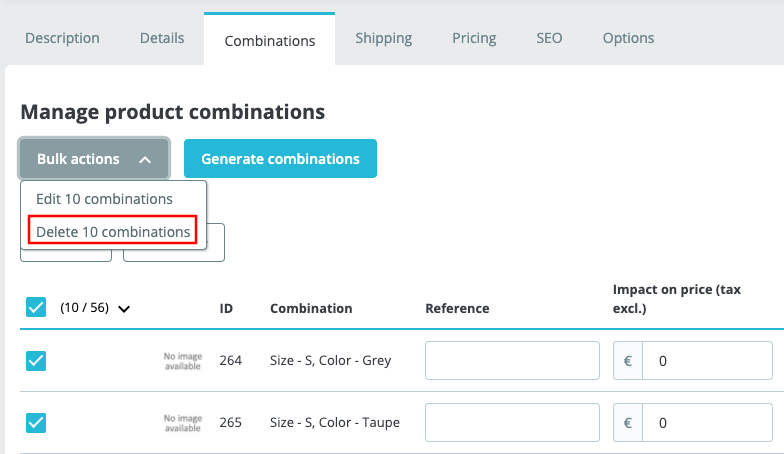Uncheck the Size S, Color Taupe row
Image resolution: width=784 pixels, height=454 pixels.
(x=36, y=423)
